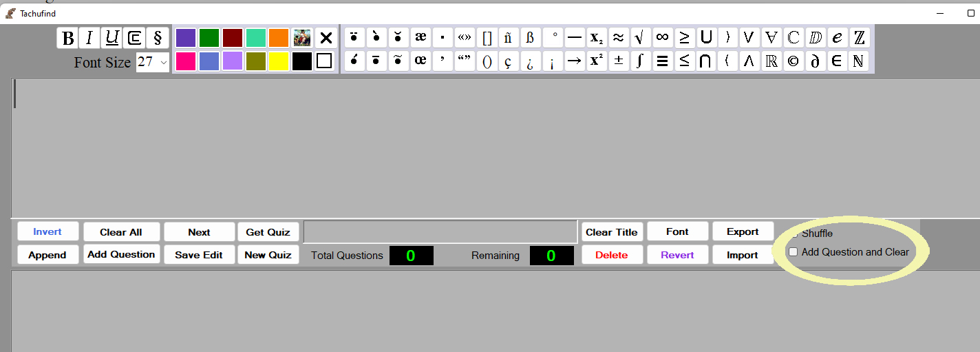Click the outlined E formatting button
The width and height of the screenshot is (980, 352).
pos(135,38)
